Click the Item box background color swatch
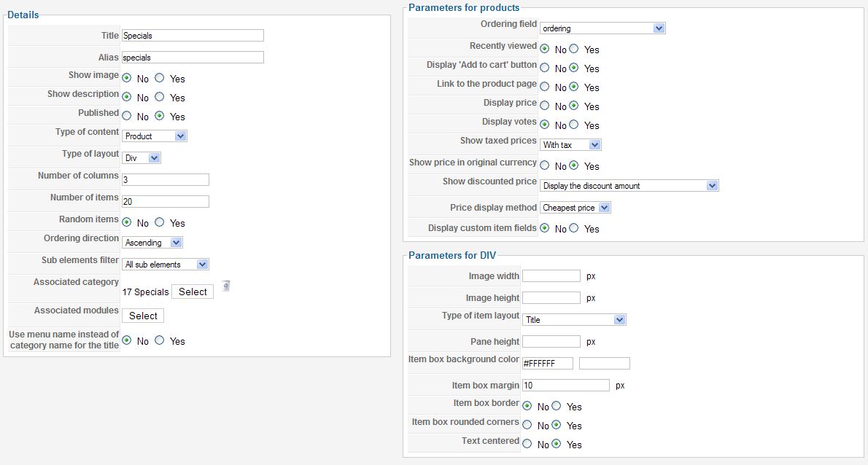This screenshot has height=465, width=868. pos(604,363)
